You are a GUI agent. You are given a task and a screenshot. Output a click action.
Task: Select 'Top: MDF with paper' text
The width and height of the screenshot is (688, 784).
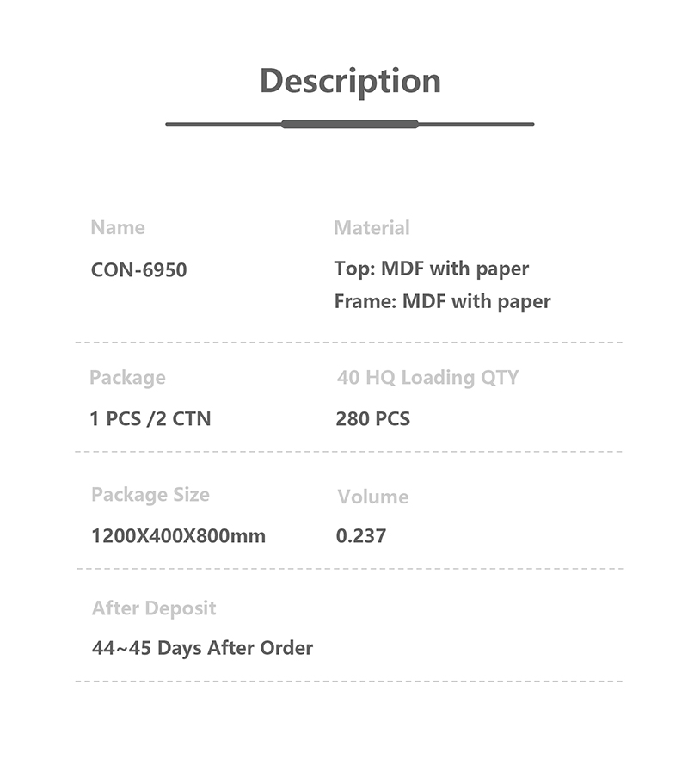[x=432, y=269]
